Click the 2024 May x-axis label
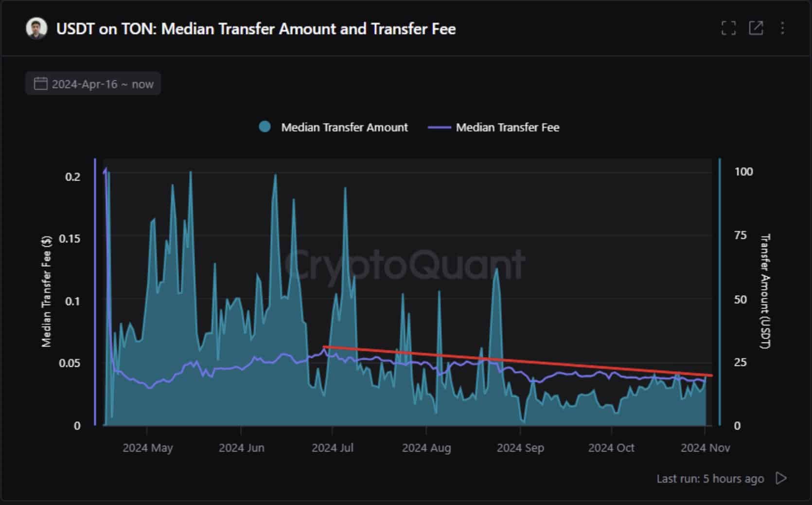The image size is (812, 505). [147, 448]
